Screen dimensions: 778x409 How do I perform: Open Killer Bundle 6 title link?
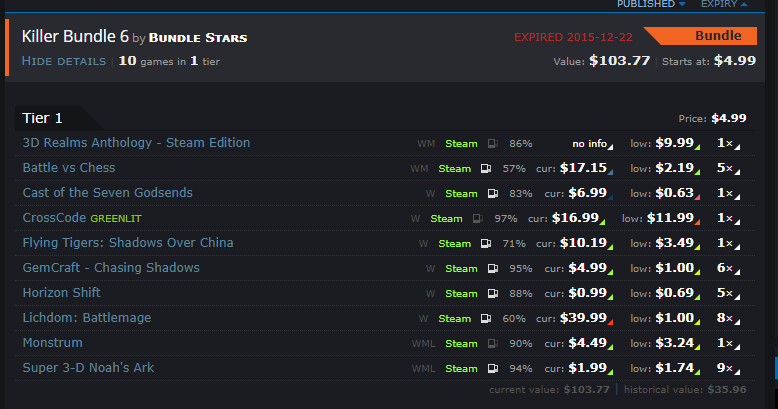click(x=75, y=36)
